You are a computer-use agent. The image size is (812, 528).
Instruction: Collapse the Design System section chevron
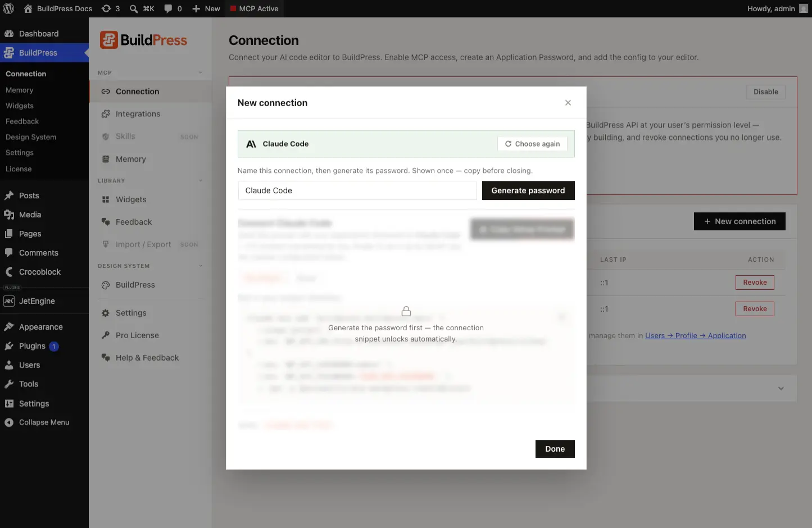(x=201, y=266)
